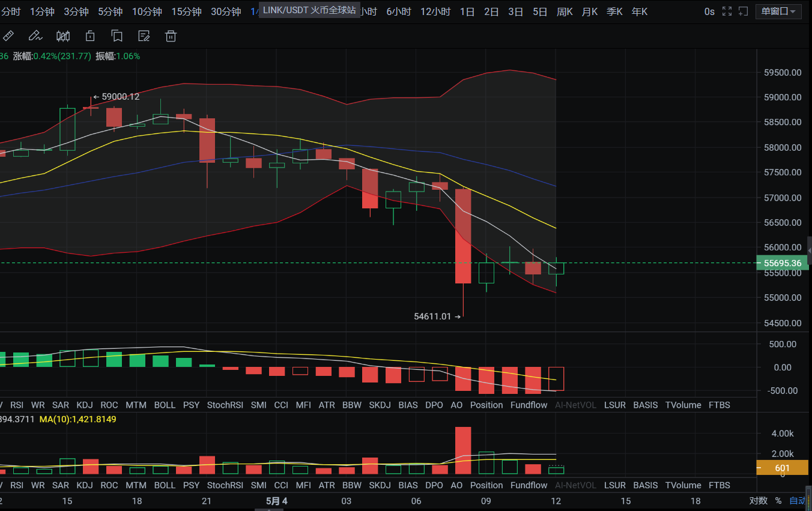Image resolution: width=812 pixels, height=511 pixels.
Task: Click the add window icon
Action: (744, 11)
